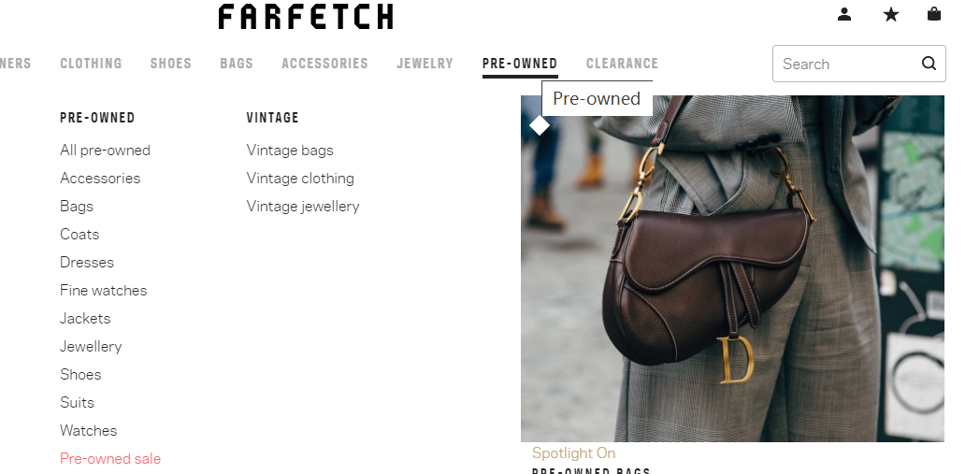Open the shopping bag icon
The height and width of the screenshot is (474, 980).
tap(934, 14)
